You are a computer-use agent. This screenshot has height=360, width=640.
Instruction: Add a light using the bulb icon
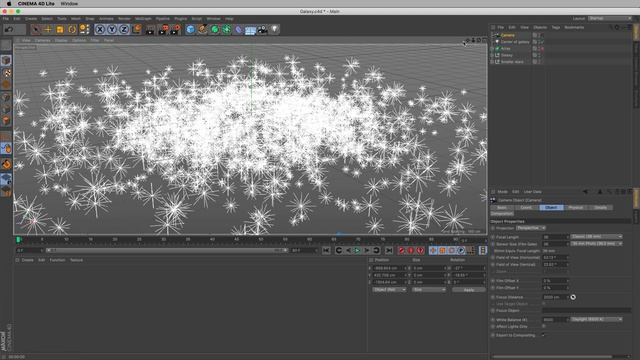pyautogui.click(x=274, y=29)
